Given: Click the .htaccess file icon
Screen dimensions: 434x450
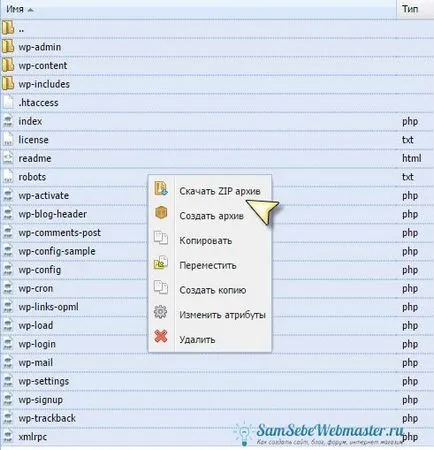Looking at the screenshot, I should tap(8, 102).
